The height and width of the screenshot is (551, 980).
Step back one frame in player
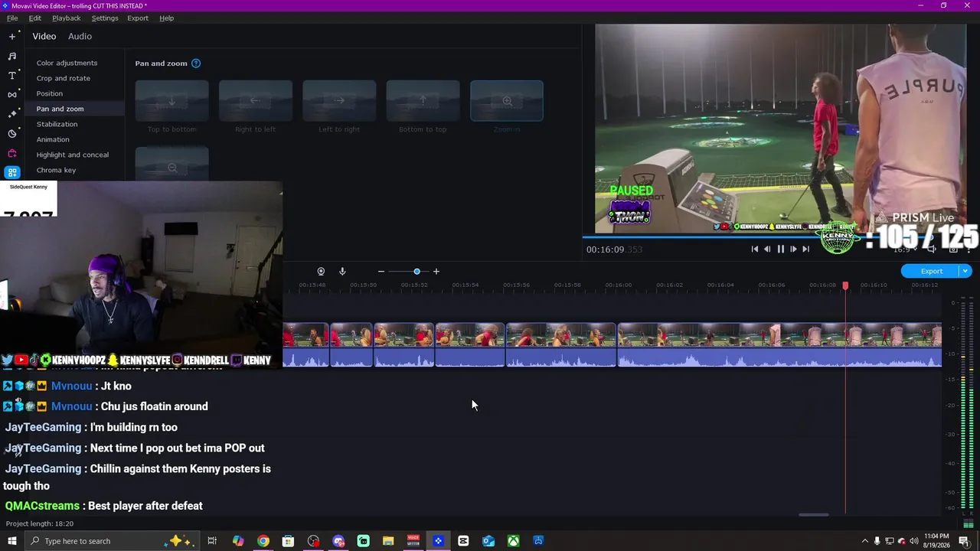click(767, 249)
